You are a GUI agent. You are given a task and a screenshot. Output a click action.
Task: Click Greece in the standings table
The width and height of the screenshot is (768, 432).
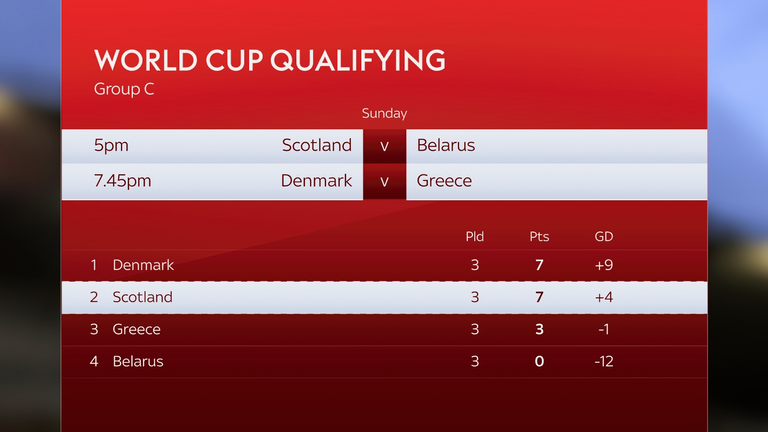[136, 329]
